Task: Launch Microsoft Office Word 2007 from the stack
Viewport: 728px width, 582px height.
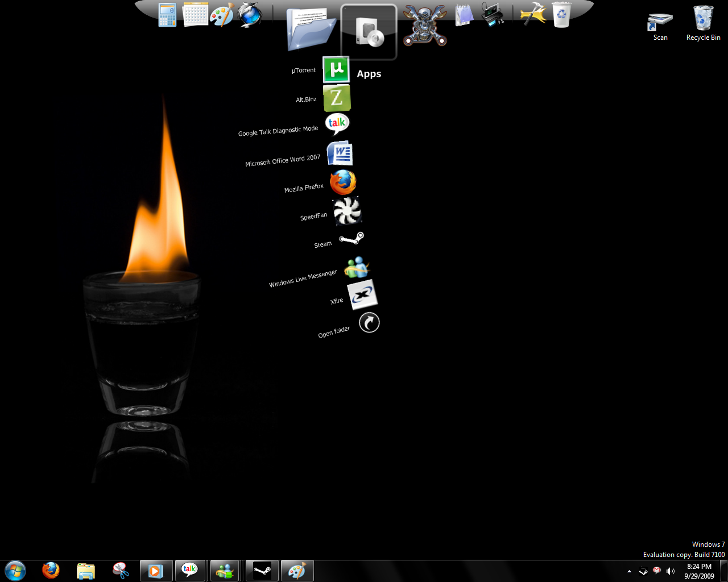Action: [x=340, y=153]
